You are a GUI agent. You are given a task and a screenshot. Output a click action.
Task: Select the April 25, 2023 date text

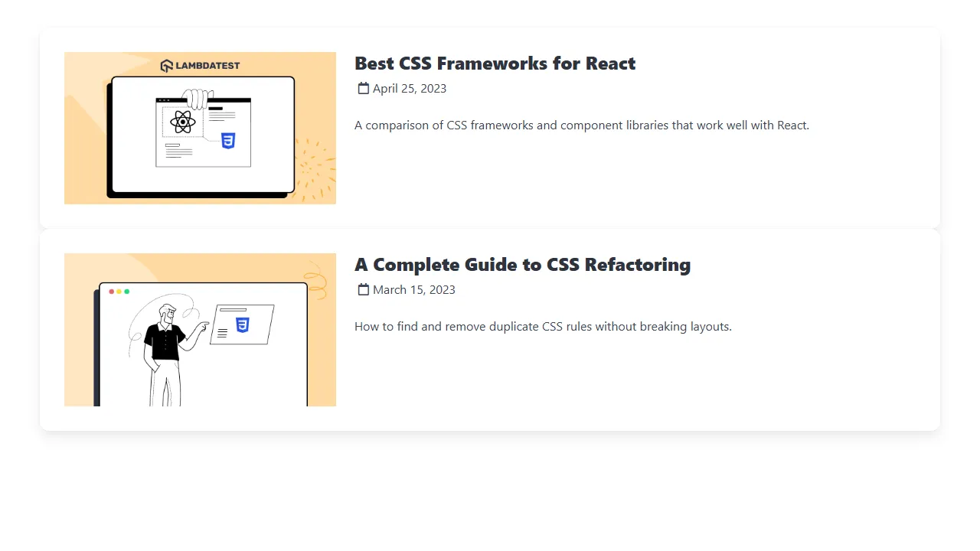410,88
